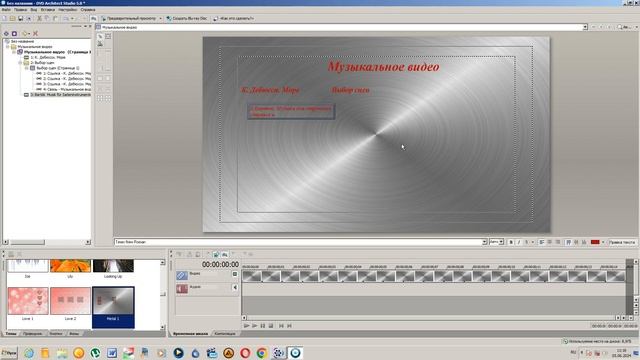Click the 'Правка текста' button
This screenshot has height=360, width=640.
point(622,242)
